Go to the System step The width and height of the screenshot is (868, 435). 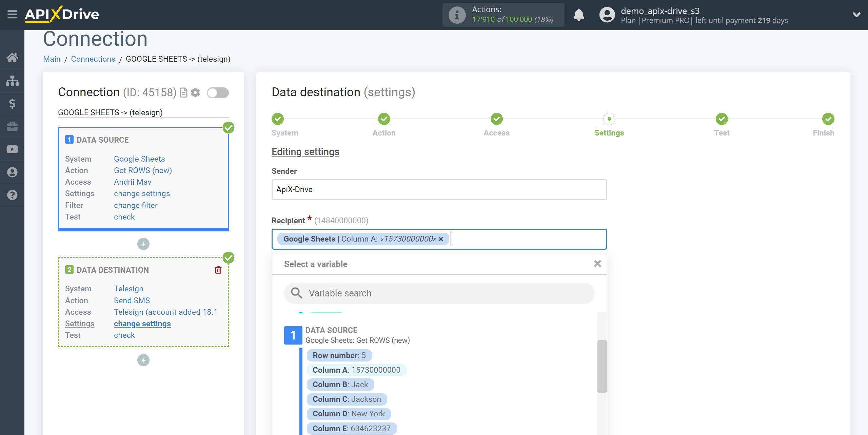(x=278, y=119)
